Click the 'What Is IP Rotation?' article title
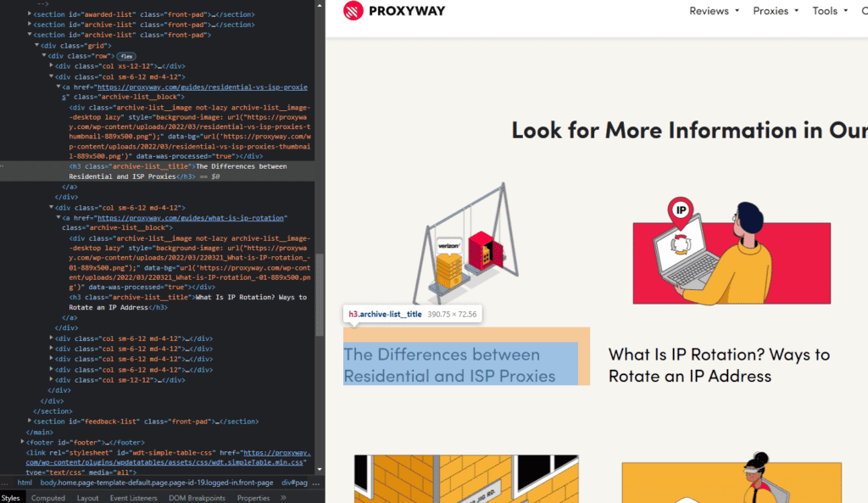The width and height of the screenshot is (868, 503). tap(719, 364)
